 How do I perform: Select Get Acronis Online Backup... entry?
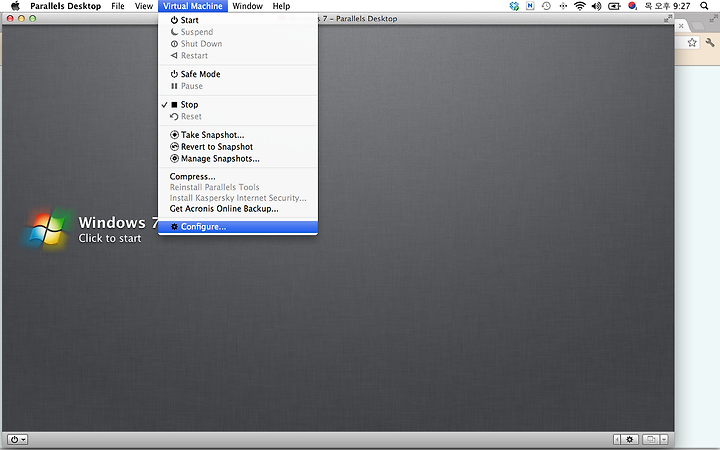tap(237, 209)
